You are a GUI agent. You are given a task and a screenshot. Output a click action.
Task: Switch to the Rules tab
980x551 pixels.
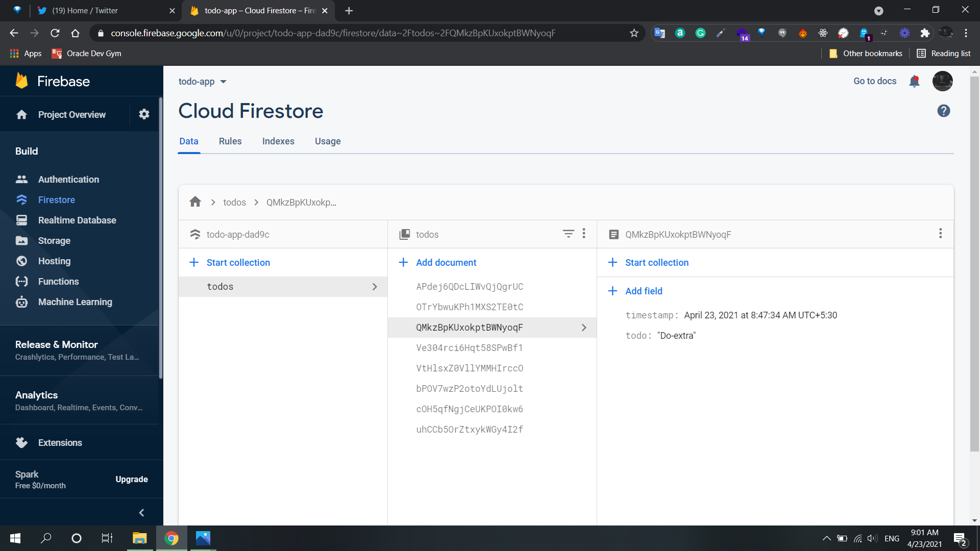click(230, 141)
